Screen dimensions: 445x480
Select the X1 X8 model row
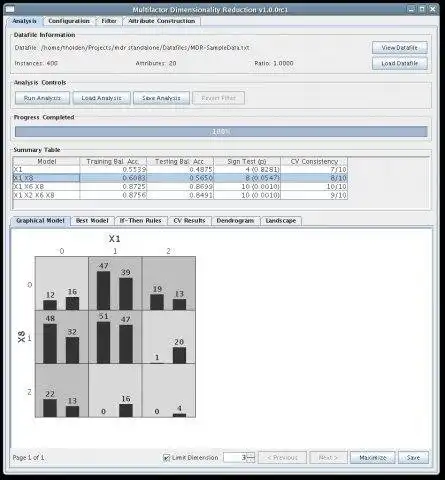[x=180, y=178]
